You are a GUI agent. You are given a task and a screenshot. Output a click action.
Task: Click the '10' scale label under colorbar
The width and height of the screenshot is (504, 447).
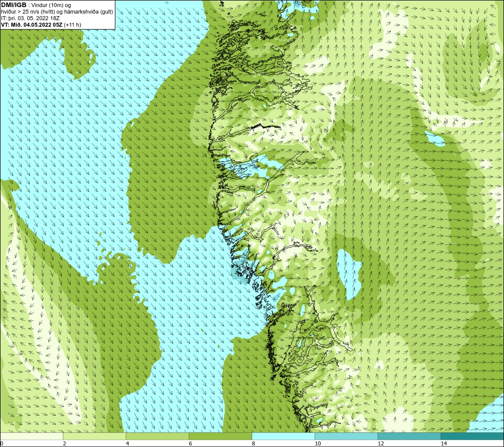(x=318, y=443)
